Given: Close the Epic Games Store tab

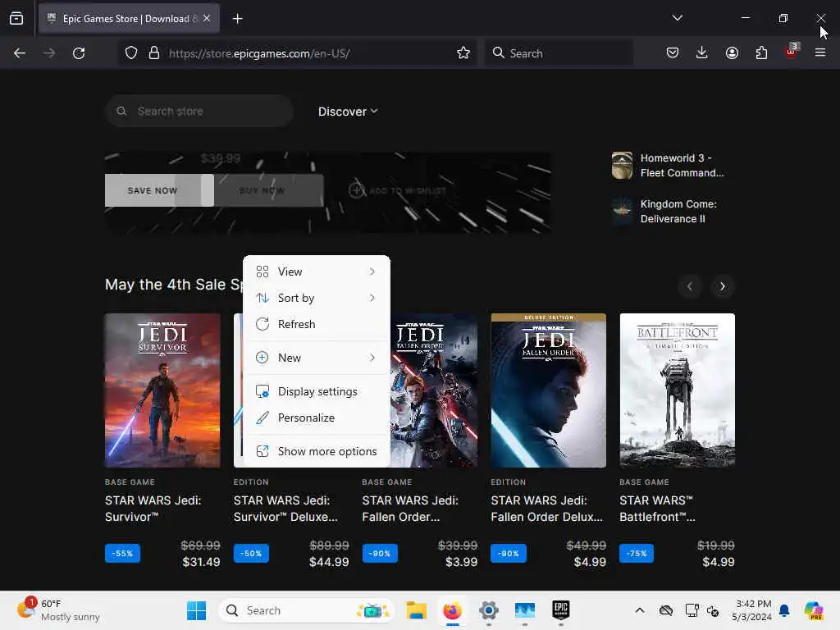Looking at the screenshot, I should [x=207, y=18].
